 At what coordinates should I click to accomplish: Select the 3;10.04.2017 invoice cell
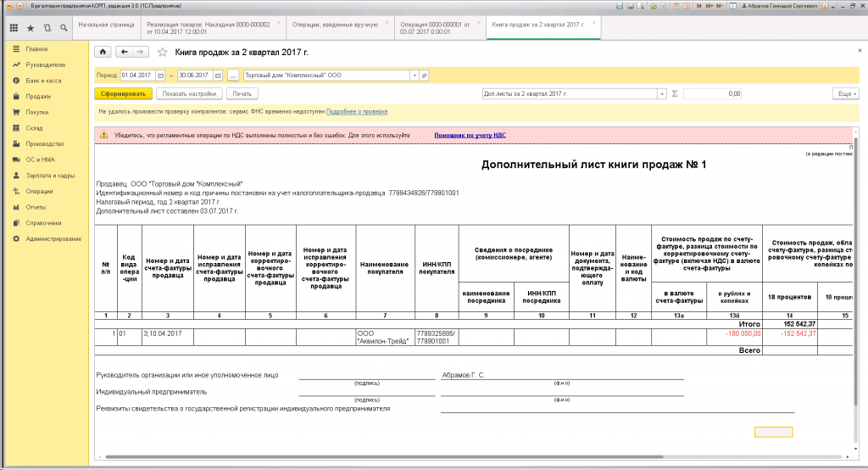tap(168, 337)
